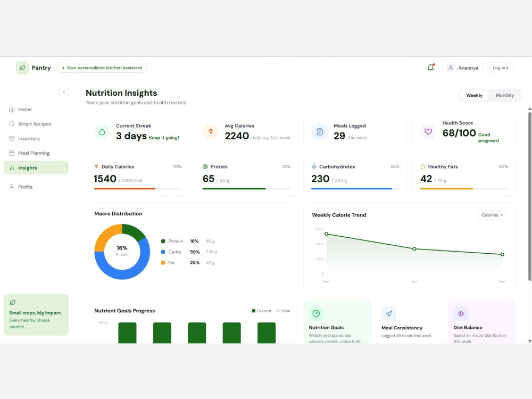
Task: Open Inventory page
Action: click(36, 138)
